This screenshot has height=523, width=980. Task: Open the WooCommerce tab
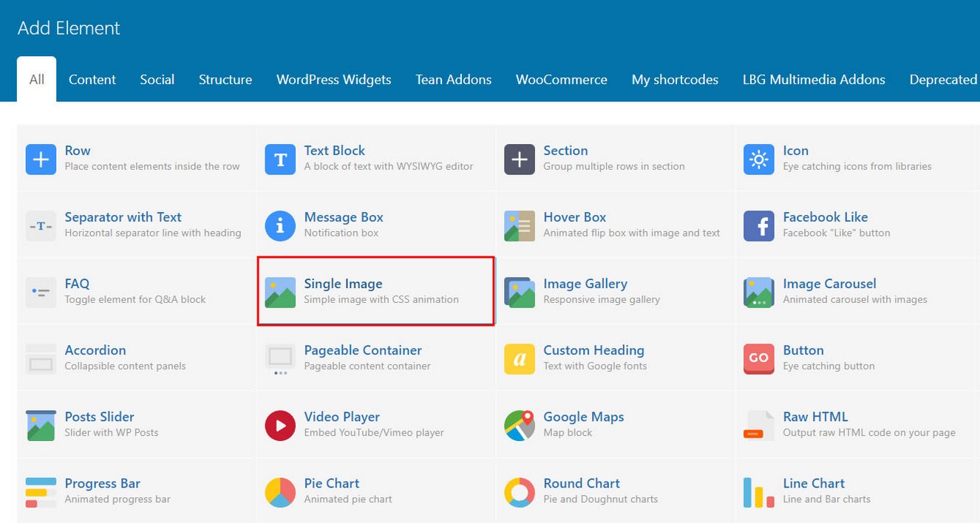[x=561, y=80]
